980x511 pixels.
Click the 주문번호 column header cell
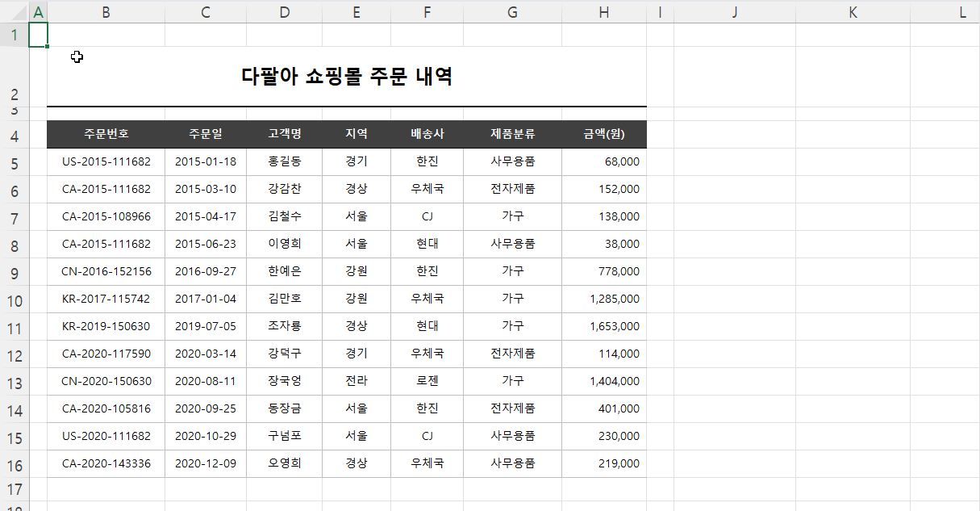point(106,134)
